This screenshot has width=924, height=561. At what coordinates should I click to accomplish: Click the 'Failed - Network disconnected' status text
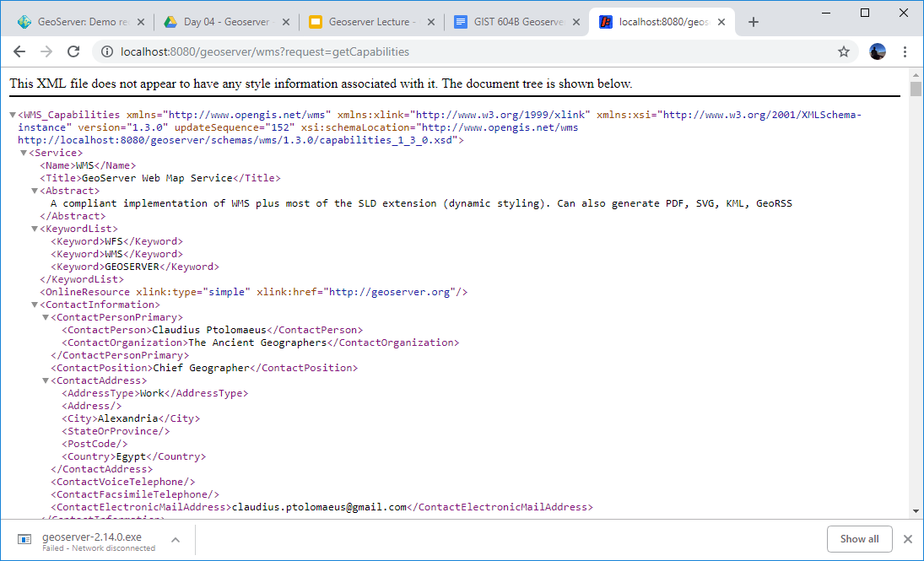[x=99, y=548]
